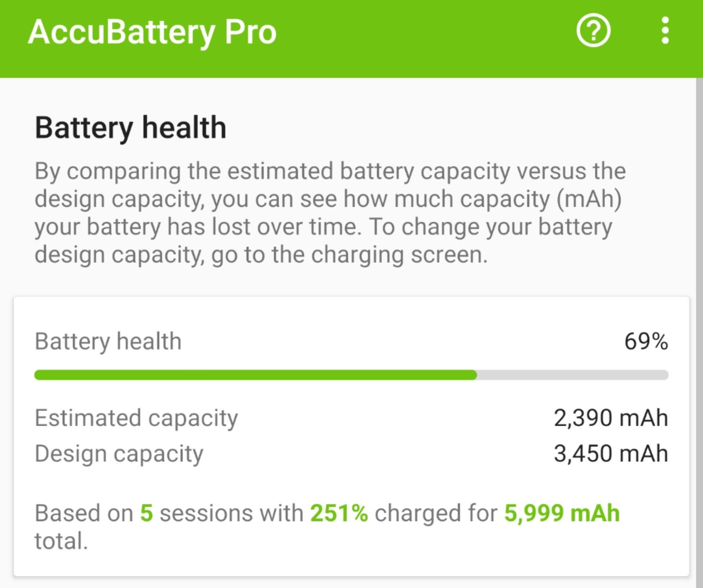This screenshot has width=703, height=588.
Task: Click 'Based on' in the session summary
Action: (x=84, y=513)
